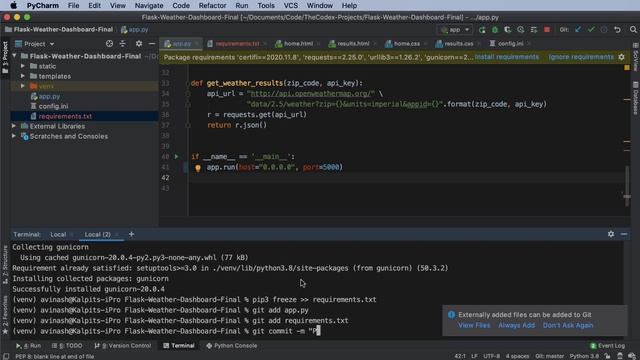Open the Python Console tool tab
Image resolution: width=640 pixels, height=360 pixels.
coord(231,346)
